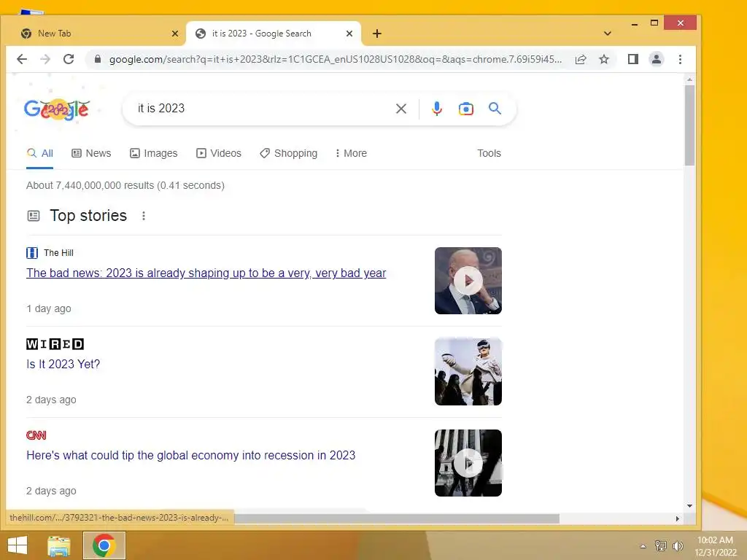The height and width of the screenshot is (560, 747).
Task: Open Top stories options menu
Action: pos(144,216)
